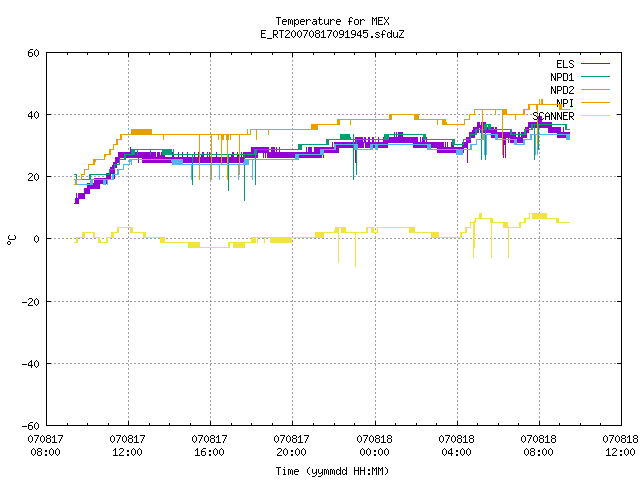Click the x-axis label 070817 12:00
The image size is (640, 480).
[x=127, y=446]
